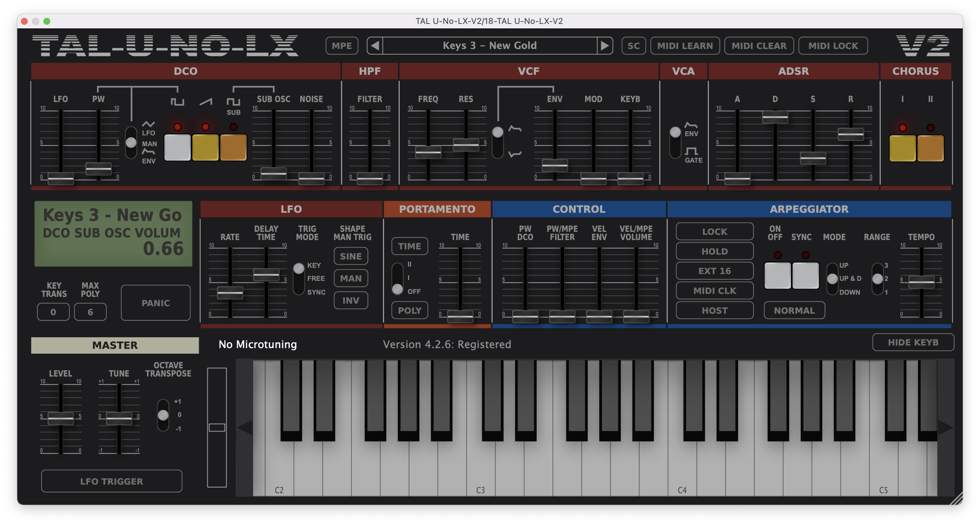
Task: Flip the VCA ENV/GATE switch
Action: click(675, 142)
